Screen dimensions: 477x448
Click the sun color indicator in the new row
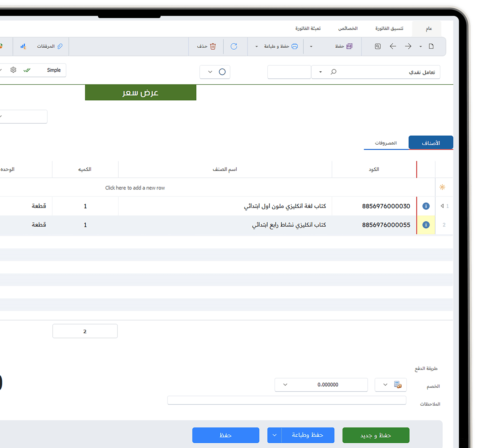[x=442, y=187]
